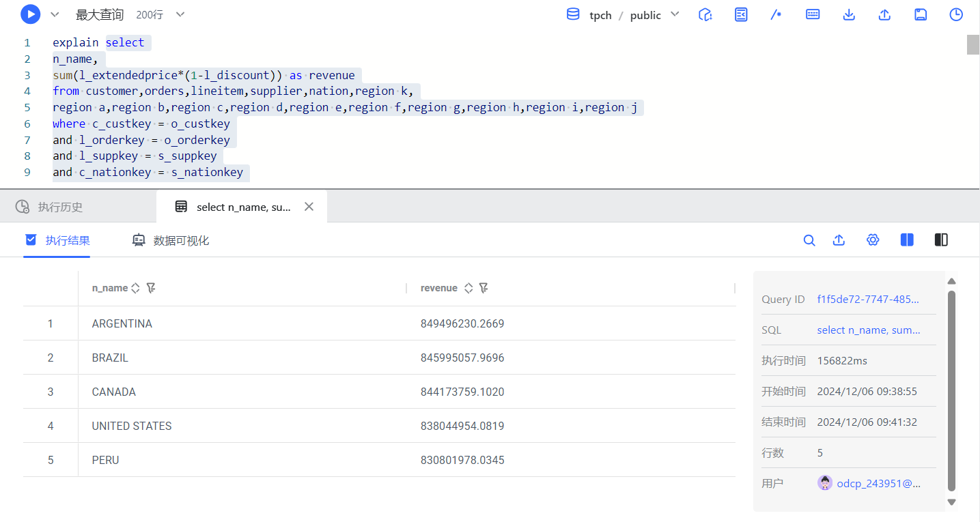Select the UNITED STATES cell

[x=132, y=426]
